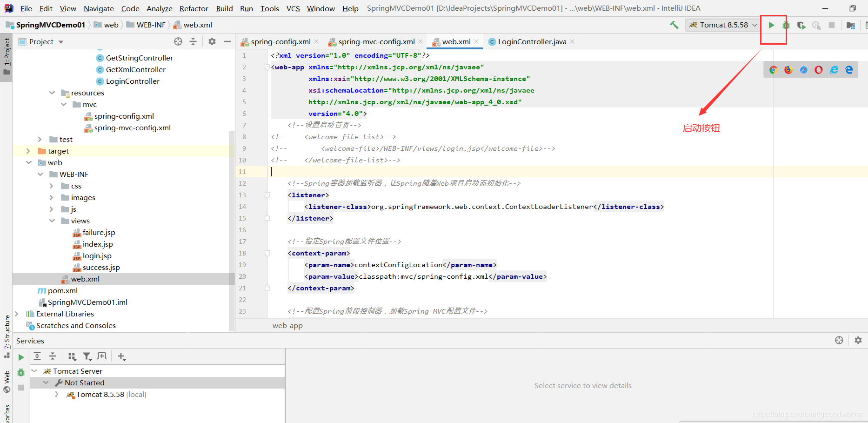Expand the css folder
This screenshot has height=423, width=868.
[52, 186]
